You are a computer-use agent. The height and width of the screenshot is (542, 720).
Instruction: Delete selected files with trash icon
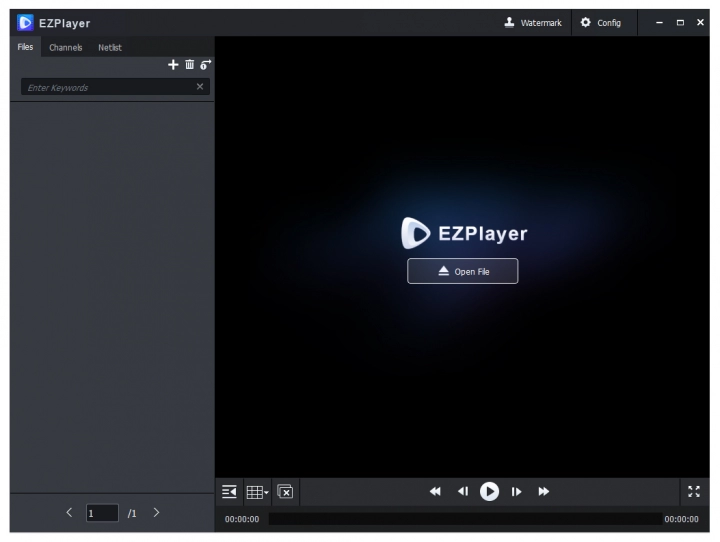pos(189,64)
